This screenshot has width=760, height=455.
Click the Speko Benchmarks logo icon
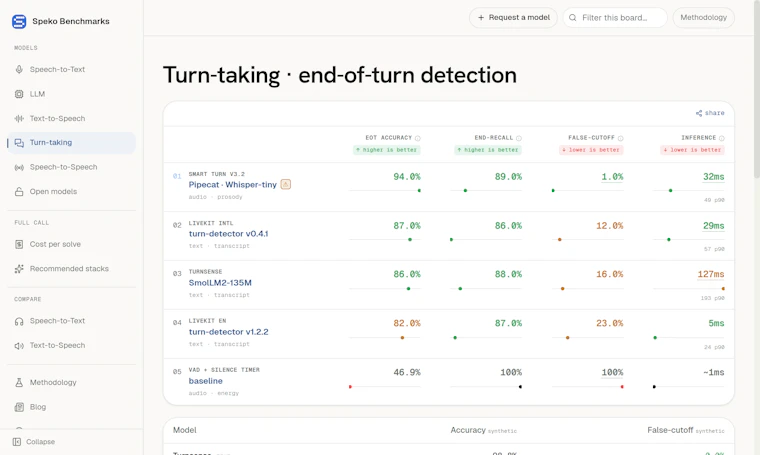click(19, 21)
